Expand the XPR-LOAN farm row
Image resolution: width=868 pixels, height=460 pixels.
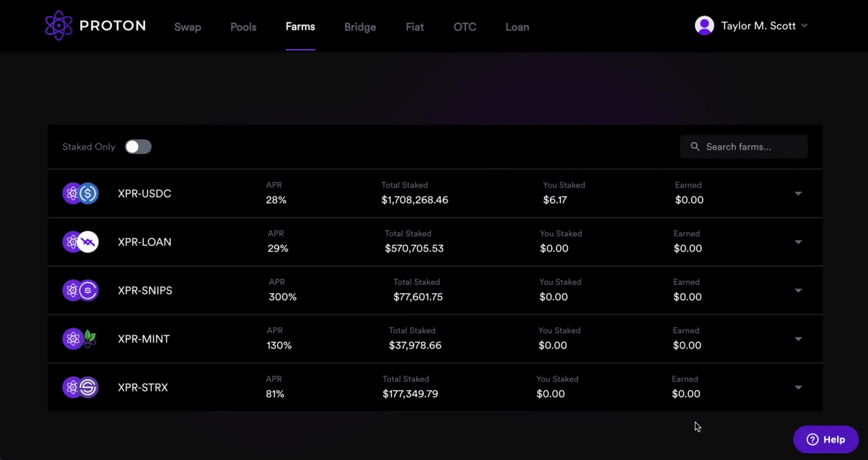click(x=798, y=242)
